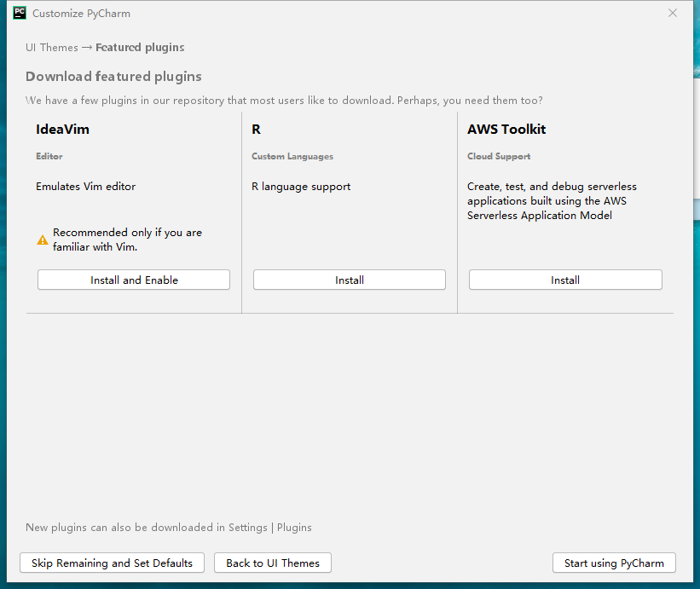700x589 pixels.
Task: Install and Enable the IdeaVim plugin
Action: coord(134,280)
